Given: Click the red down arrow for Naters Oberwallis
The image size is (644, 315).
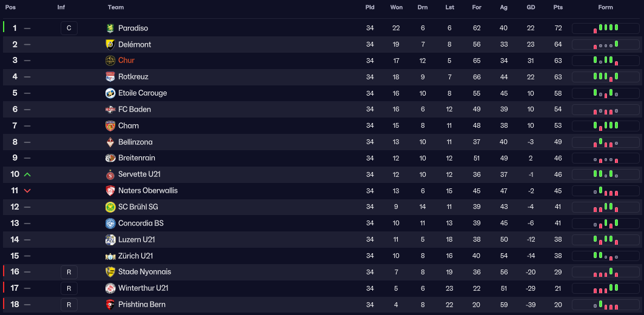Looking at the screenshot, I should pos(27,191).
